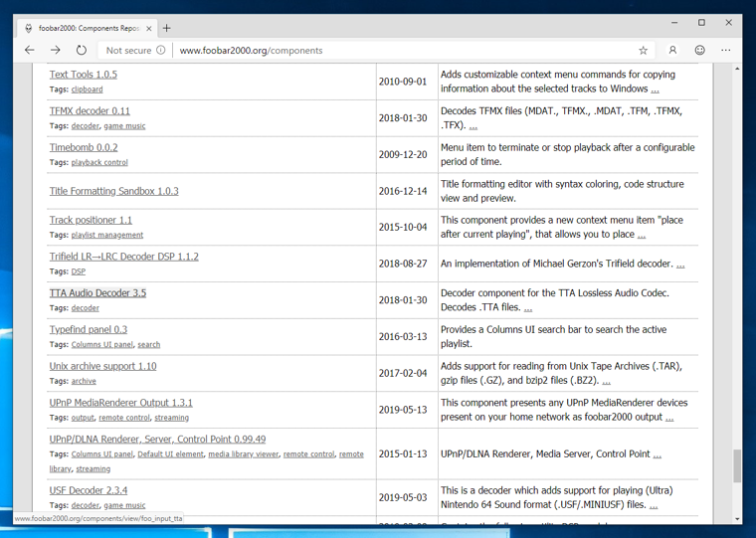Open Unix archive support 1.10
This screenshot has height=538, width=756.
coord(102,366)
